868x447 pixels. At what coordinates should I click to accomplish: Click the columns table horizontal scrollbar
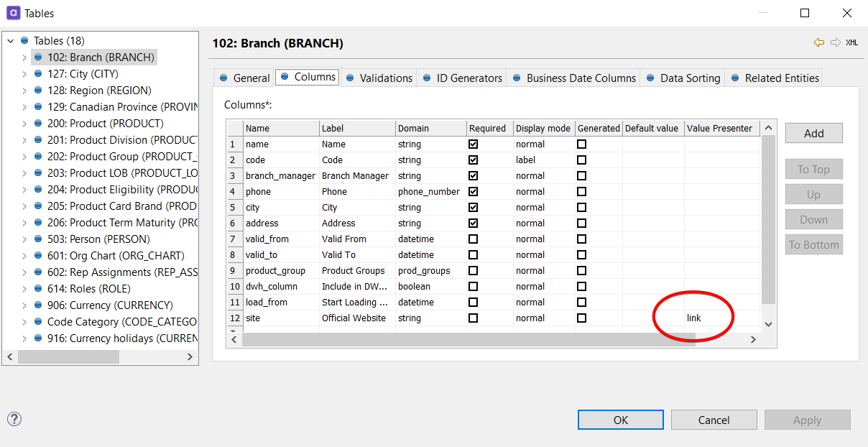tap(467, 339)
